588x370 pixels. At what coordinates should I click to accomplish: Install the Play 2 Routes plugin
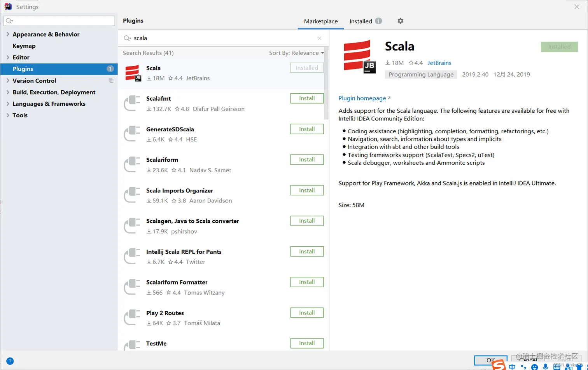point(307,312)
